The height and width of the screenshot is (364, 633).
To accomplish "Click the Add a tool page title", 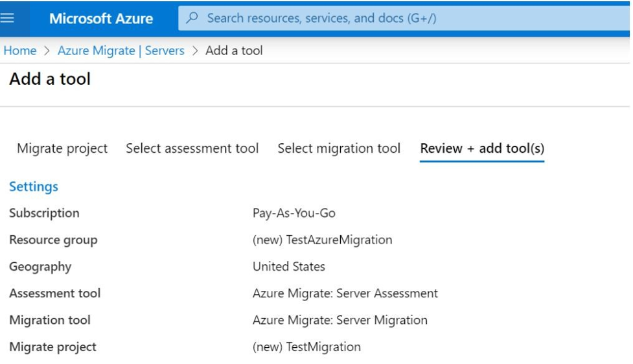I will [x=50, y=79].
